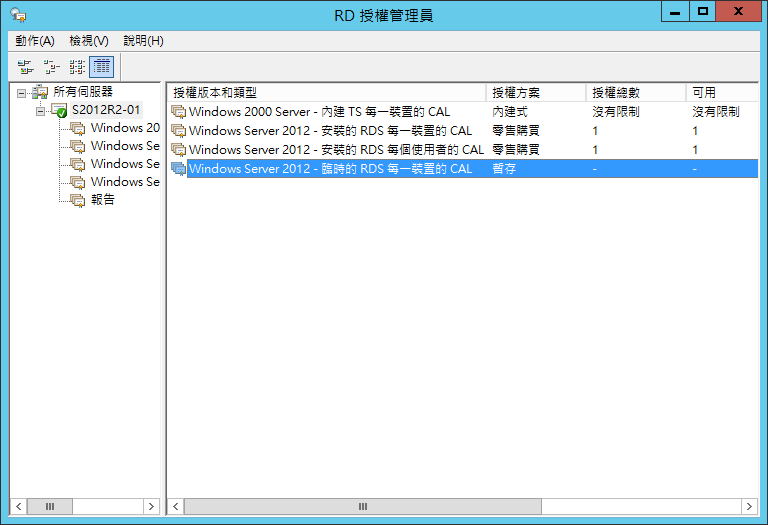768x525 pixels.
Task: Click 沒有限制 under 可用 column
Action: [716, 112]
